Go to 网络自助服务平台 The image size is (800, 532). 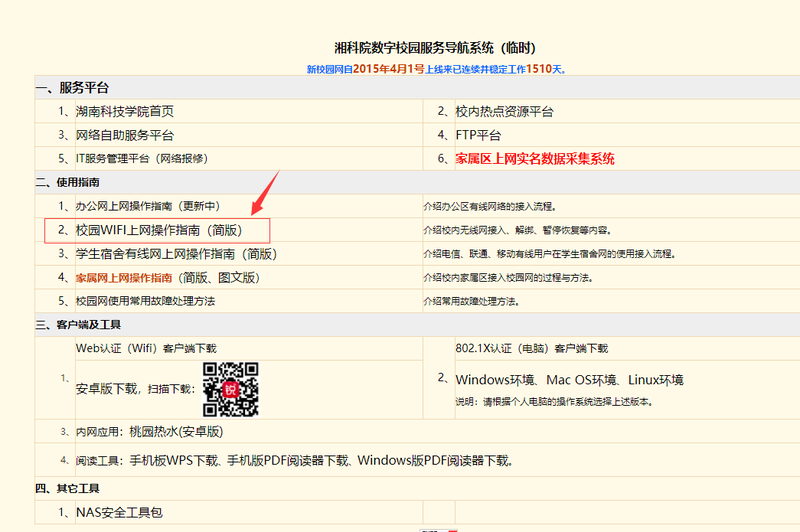pos(125,135)
